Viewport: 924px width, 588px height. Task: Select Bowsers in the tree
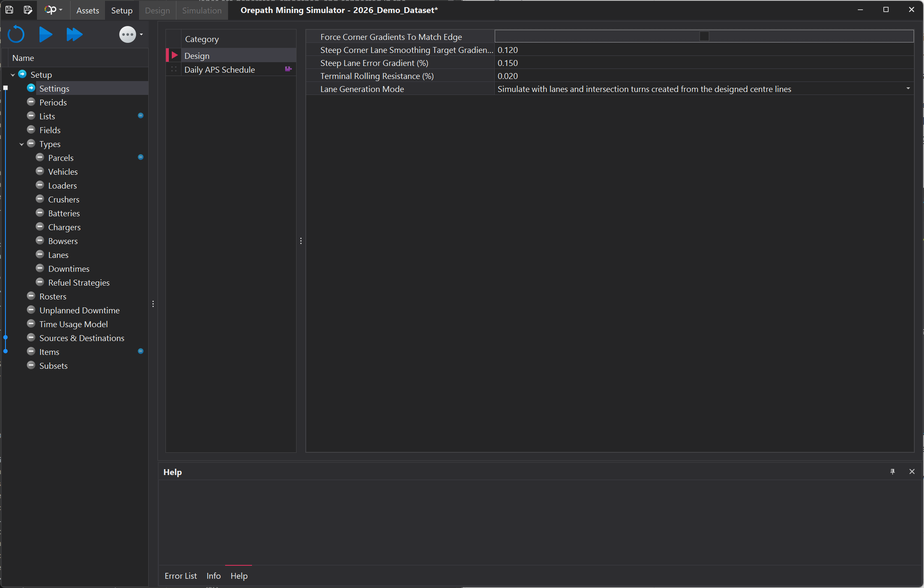tap(63, 241)
